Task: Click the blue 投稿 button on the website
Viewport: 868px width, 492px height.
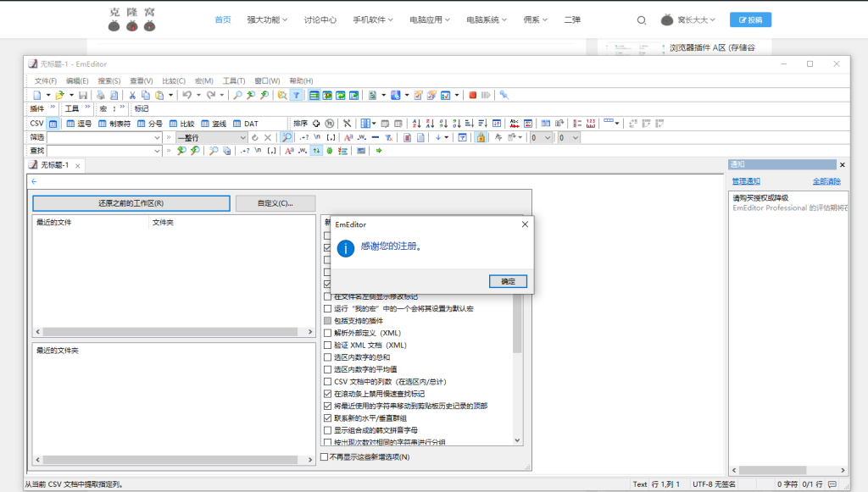Action: [x=750, y=20]
